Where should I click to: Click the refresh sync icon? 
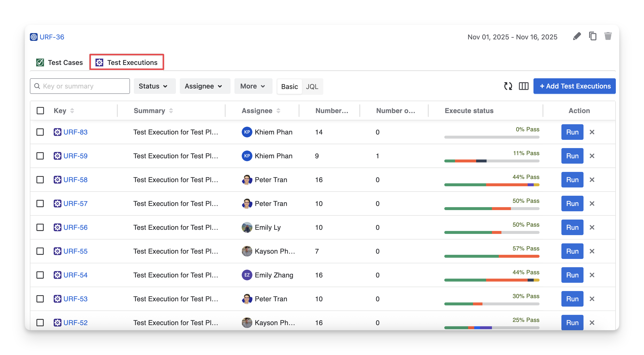point(508,86)
